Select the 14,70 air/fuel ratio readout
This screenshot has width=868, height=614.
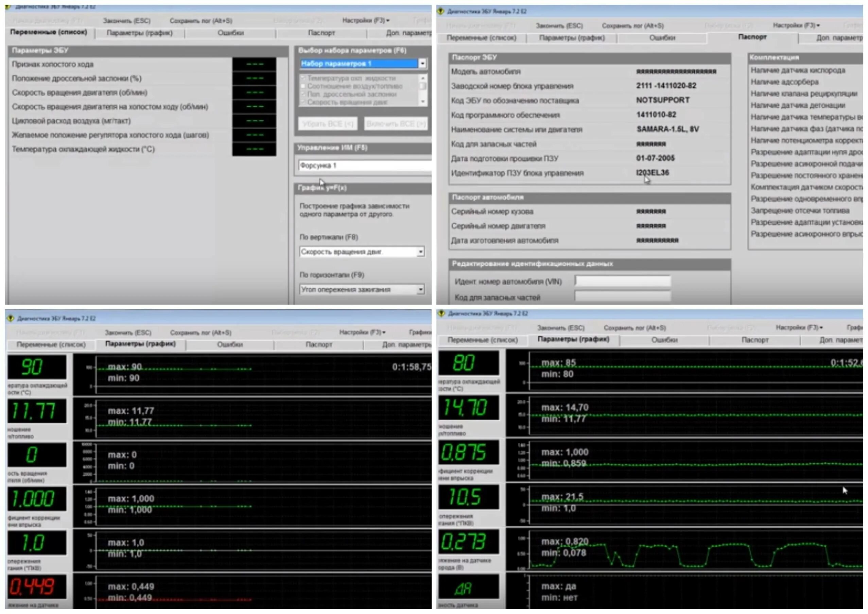[468, 408]
